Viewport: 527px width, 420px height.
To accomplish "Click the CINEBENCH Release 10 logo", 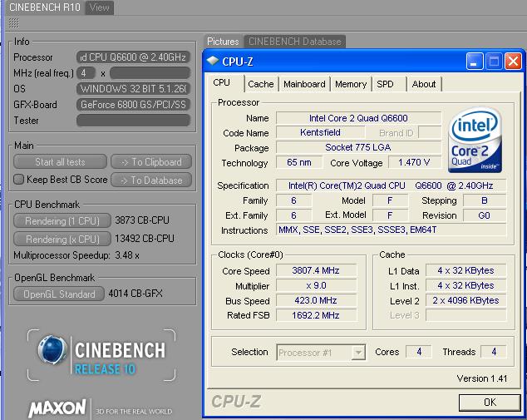I will pos(101,355).
